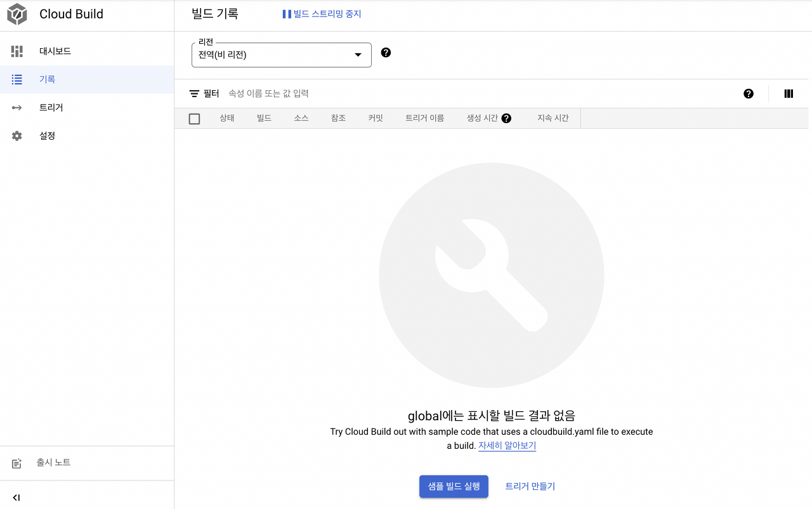This screenshot has width=812, height=509.
Task: Click 빌드 스트리밍 중지 button
Action: click(x=322, y=14)
